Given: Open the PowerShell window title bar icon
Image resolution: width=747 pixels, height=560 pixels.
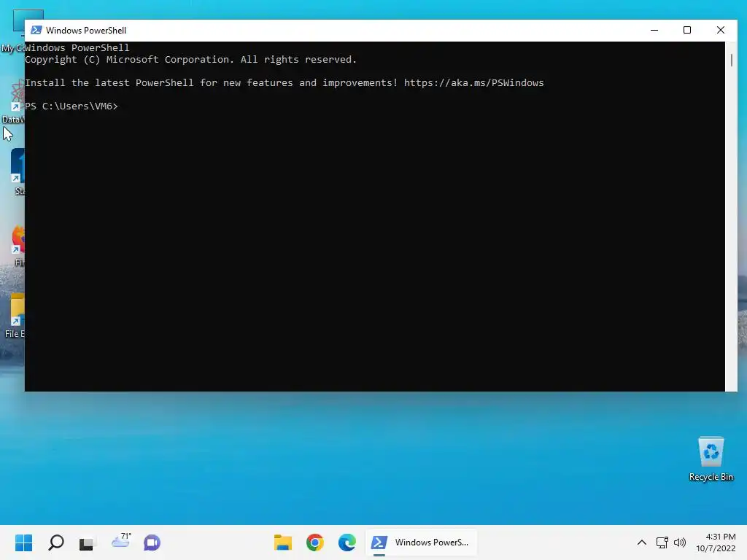Looking at the screenshot, I should [x=36, y=30].
